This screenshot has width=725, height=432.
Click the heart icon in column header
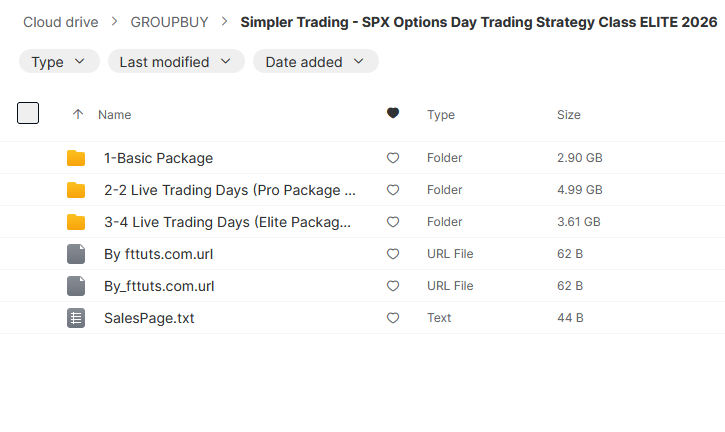(393, 114)
